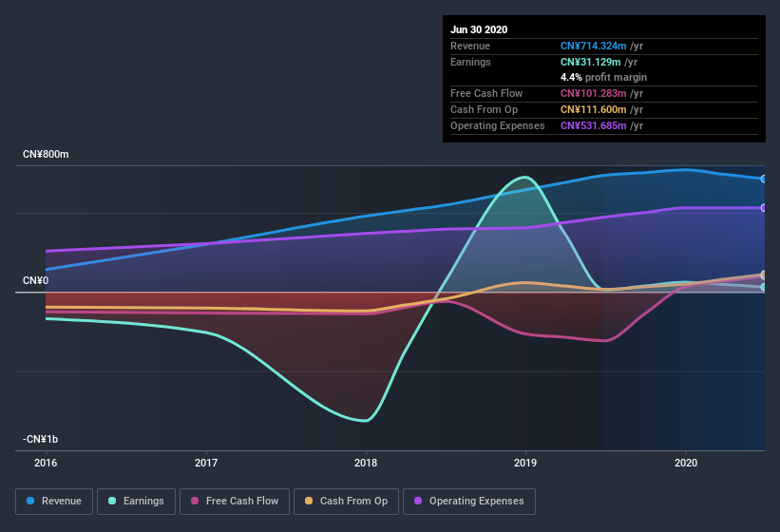Click the CN¥111.600m cash from op value
The image size is (780, 532).
pos(594,109)
